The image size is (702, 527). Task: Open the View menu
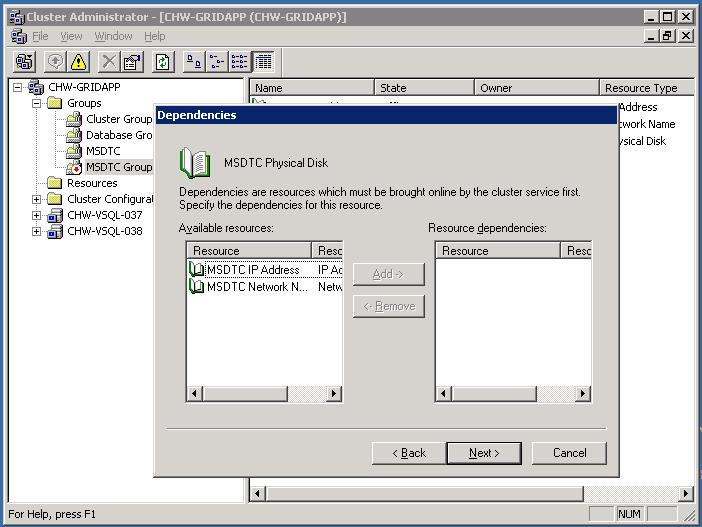pos(71,36)
